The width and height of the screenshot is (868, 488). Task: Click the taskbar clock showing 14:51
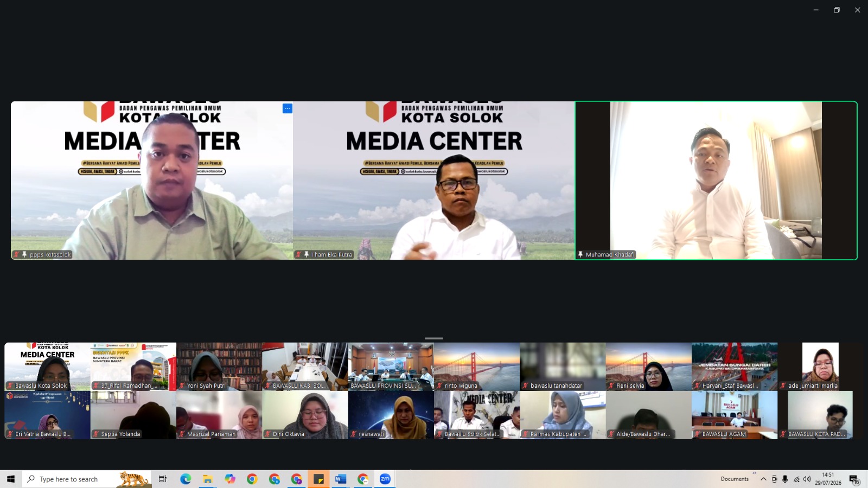[x=828, y=479]
